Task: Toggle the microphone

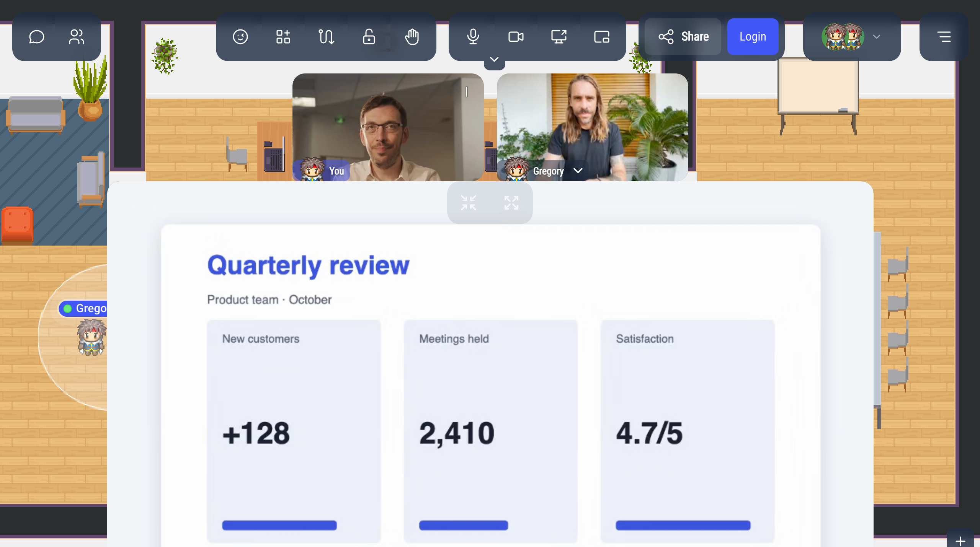Action: coord(473,37)
